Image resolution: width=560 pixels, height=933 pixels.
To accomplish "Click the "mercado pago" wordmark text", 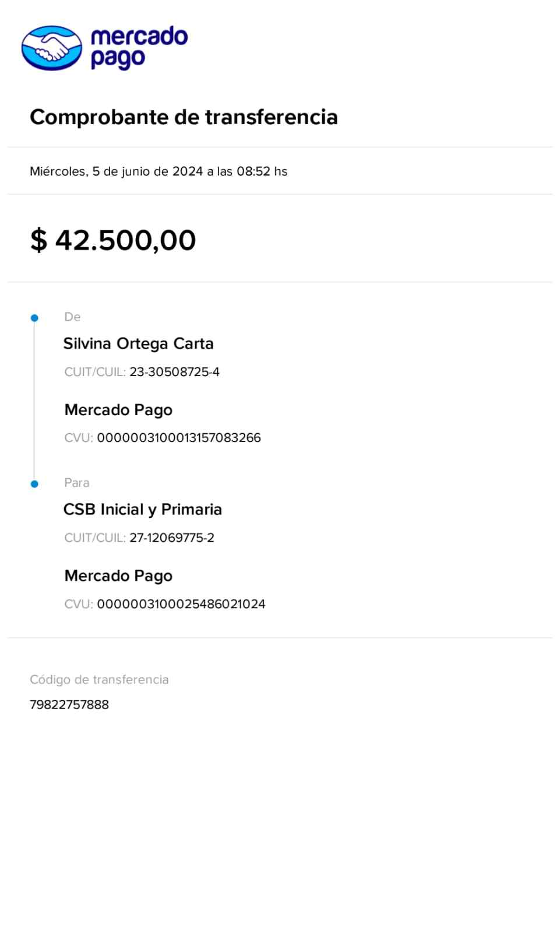I will [x=139, y=47].
